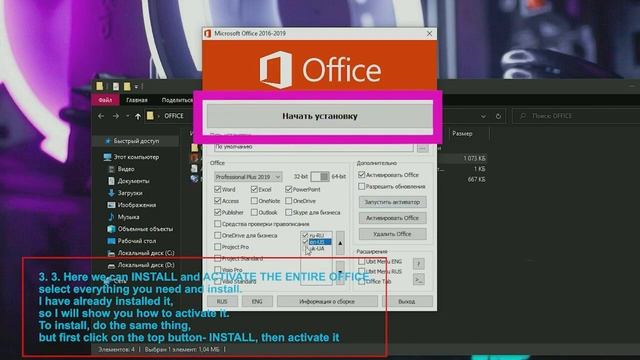Image resolution: width=640 pixels, height=360 pixels.
Task: Click the Удалить Office button
Action: coord(392,234)
